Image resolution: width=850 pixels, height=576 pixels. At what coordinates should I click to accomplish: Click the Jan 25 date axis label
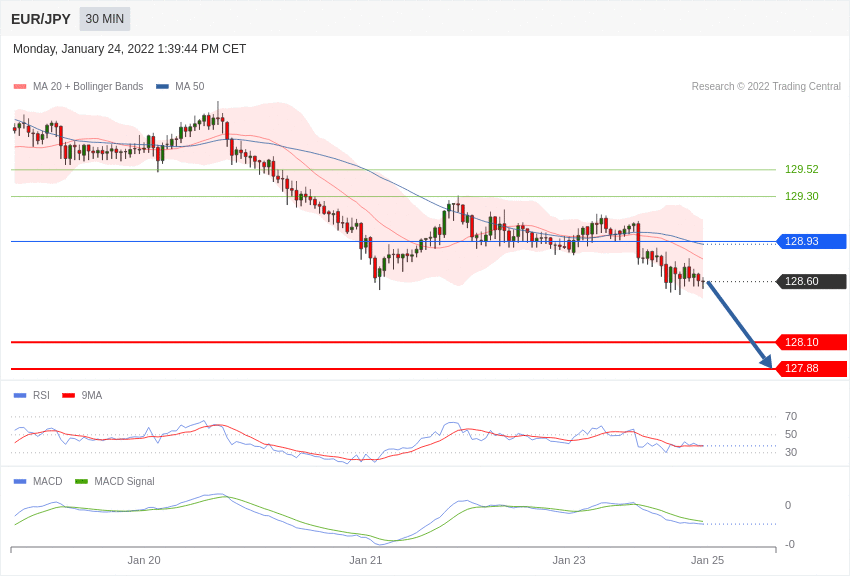click(x=707, y=560)
